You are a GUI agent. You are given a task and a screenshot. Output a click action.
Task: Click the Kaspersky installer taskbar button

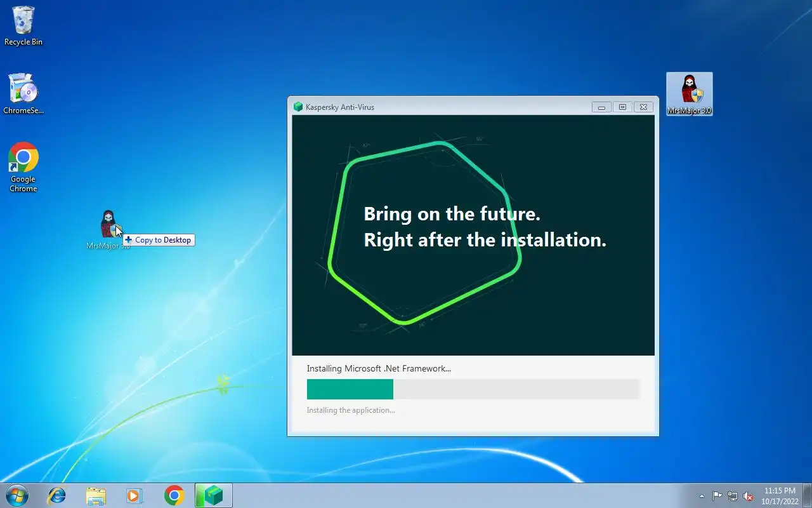pyautogui.click(x=214, y=495)
